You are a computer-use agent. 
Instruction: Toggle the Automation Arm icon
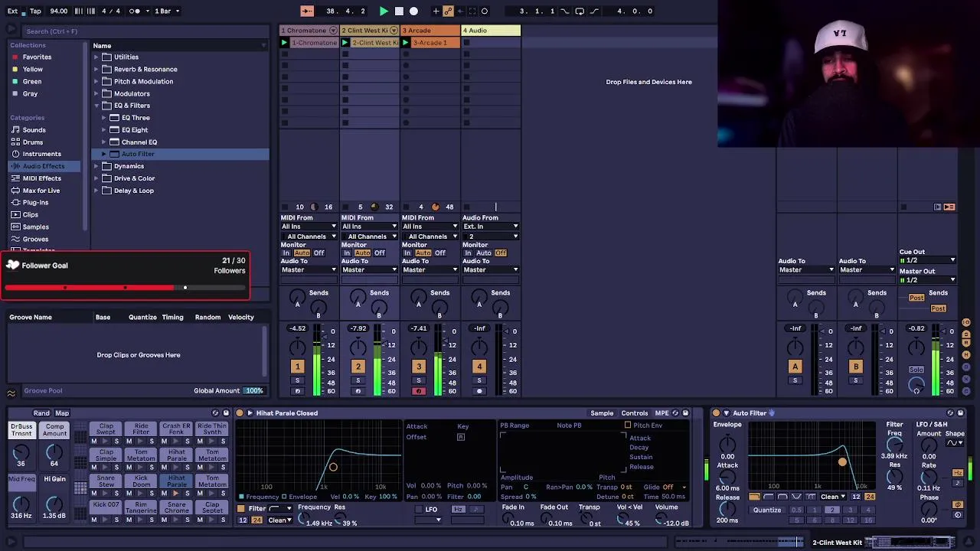tap(448, 11)
